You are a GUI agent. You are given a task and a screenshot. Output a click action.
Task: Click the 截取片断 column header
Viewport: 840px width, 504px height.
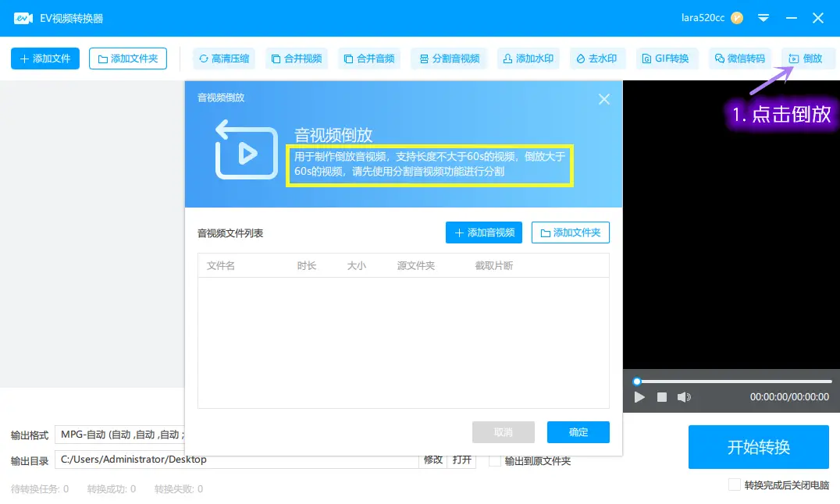coord(494,266)
